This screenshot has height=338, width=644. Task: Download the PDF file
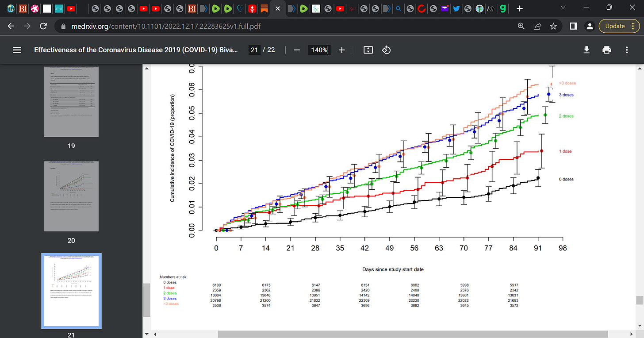586,50
